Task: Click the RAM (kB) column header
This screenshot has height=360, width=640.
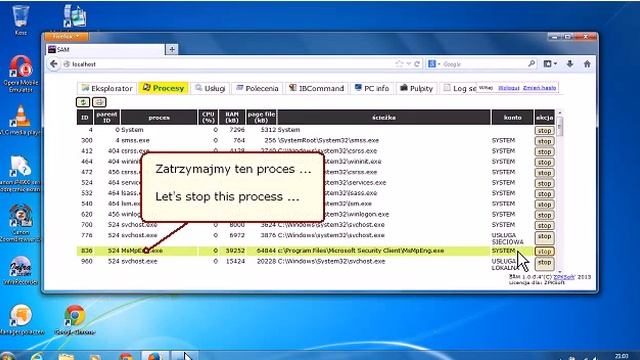Action: pyautogui.click(x=232, y=118)
